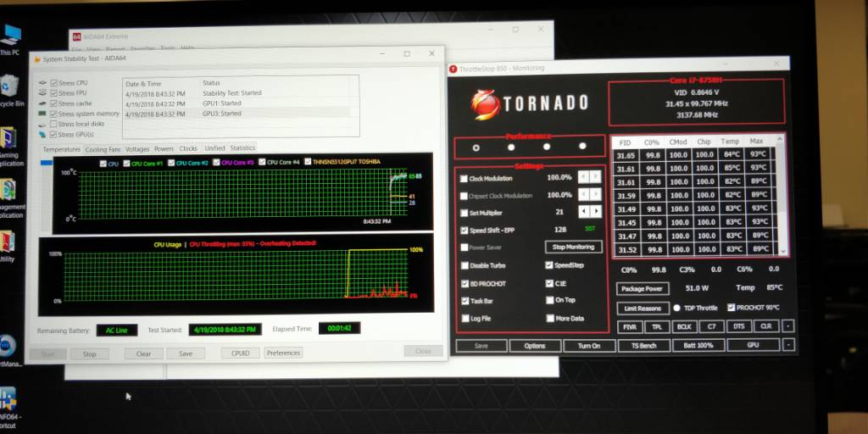Click Package Power button
The width and height of the screenshot is (868, 434).
(x=643, y=289)
